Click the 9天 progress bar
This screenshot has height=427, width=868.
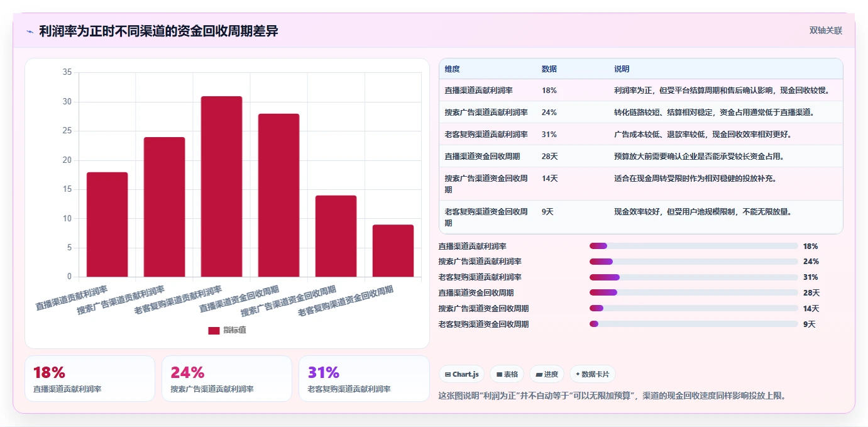[694, 324]
